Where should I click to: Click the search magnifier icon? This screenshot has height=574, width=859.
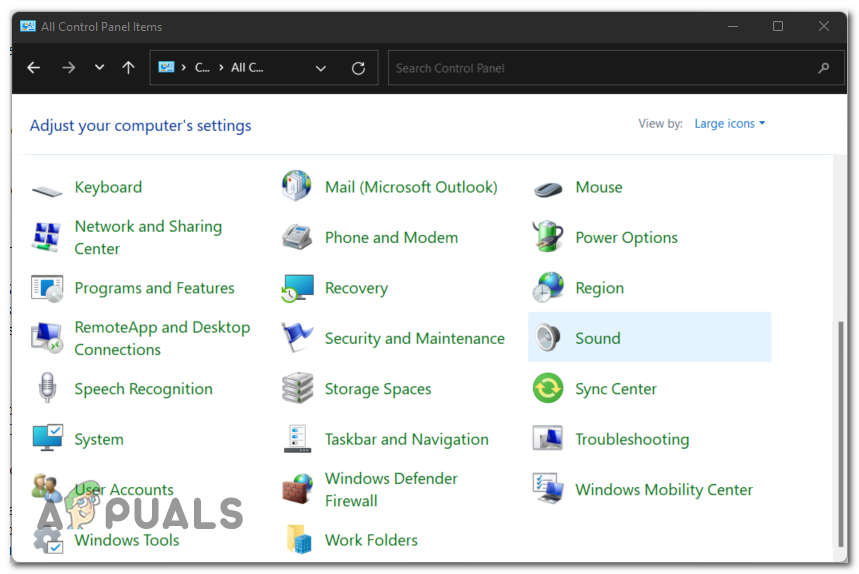823,68
